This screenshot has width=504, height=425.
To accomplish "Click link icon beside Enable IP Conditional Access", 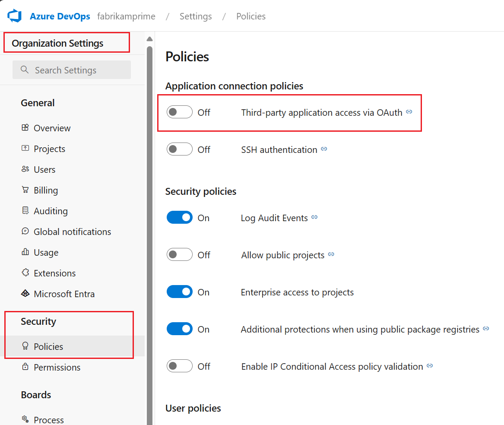I will 430,366.
